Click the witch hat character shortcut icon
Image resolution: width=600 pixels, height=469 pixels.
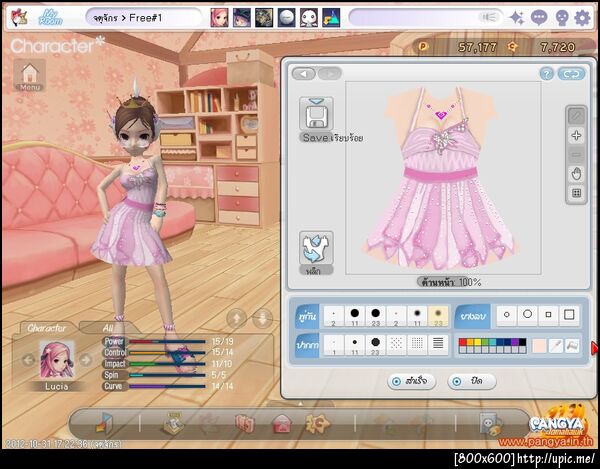pos(242,18)
